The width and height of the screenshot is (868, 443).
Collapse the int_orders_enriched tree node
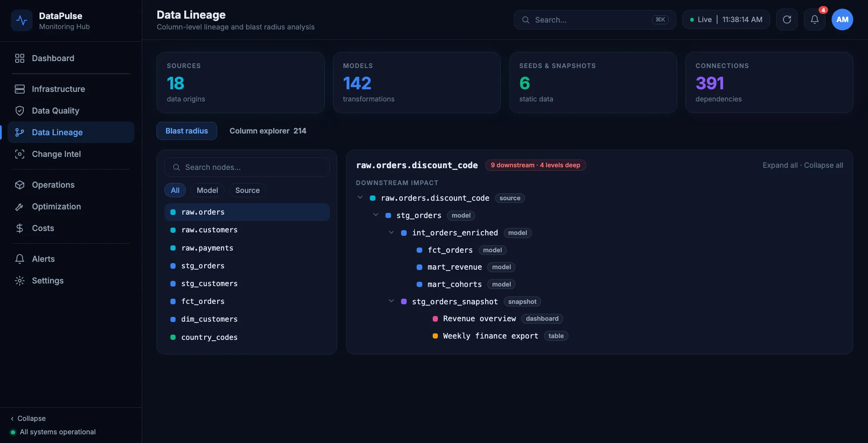point(391,232)
